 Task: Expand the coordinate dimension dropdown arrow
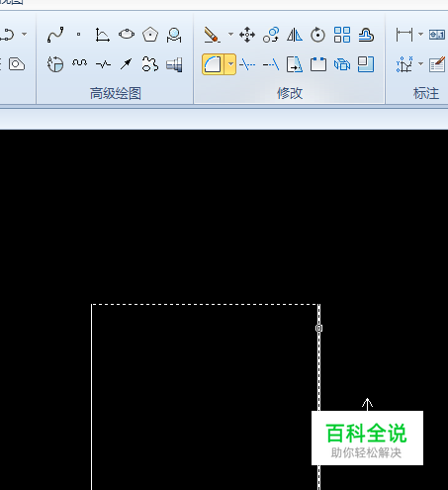[x=420, y=64]
